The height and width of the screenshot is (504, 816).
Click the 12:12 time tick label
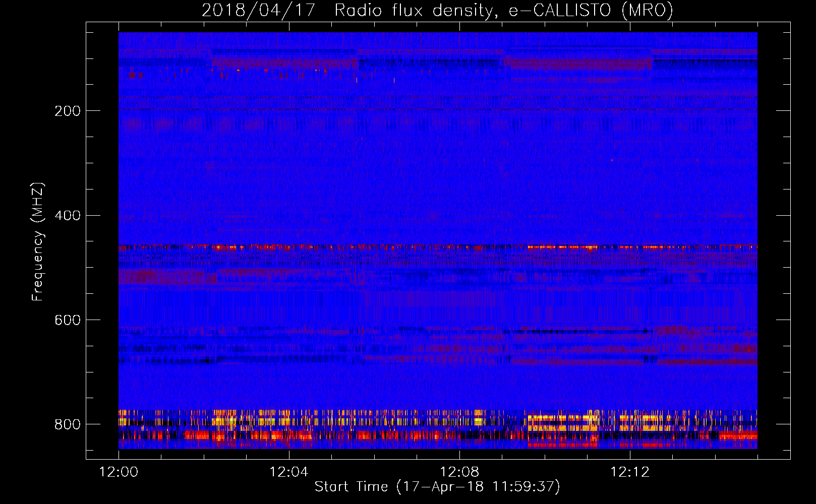click(630, 472)
